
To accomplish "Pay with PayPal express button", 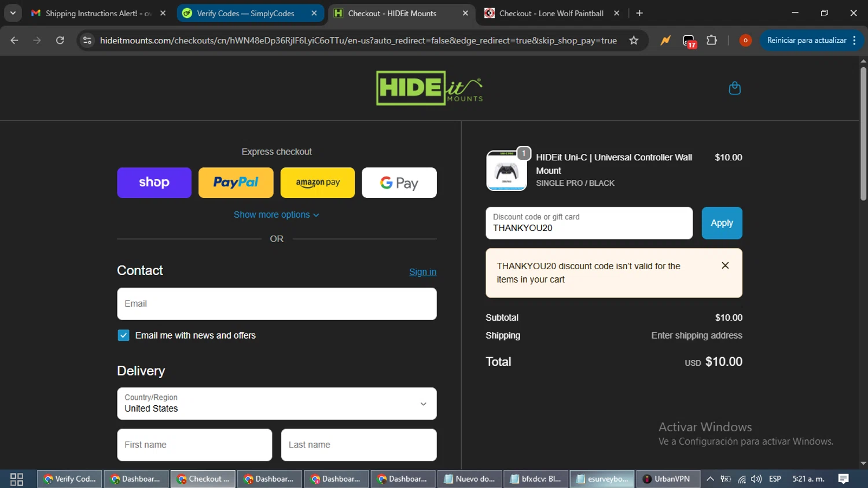I will (x=236, y=182).
